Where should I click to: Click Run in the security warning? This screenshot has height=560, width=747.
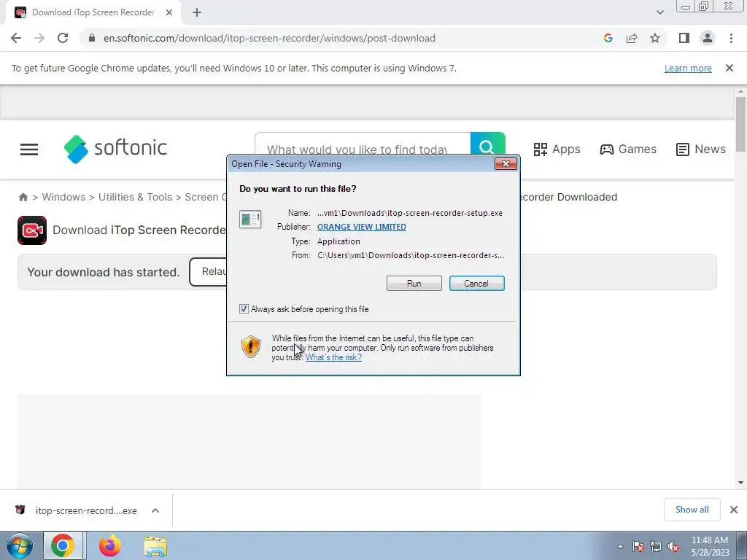414,284
